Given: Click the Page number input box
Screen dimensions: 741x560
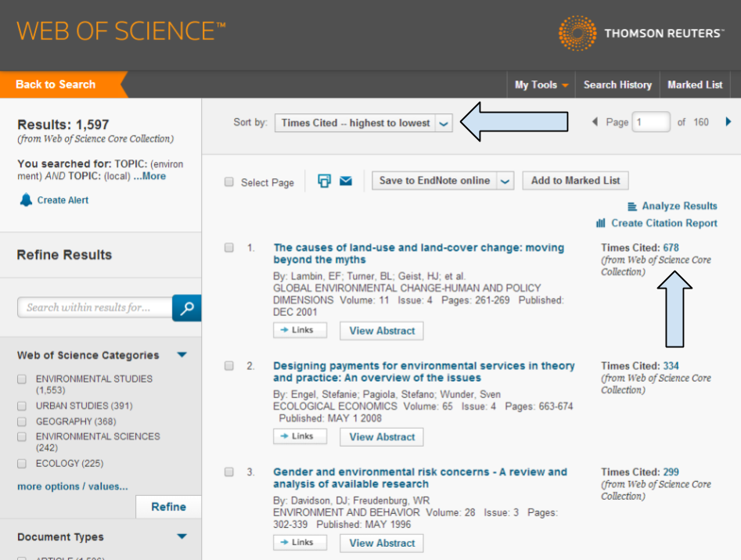Looking at the screenshot, I should click(x=651, y=122).
